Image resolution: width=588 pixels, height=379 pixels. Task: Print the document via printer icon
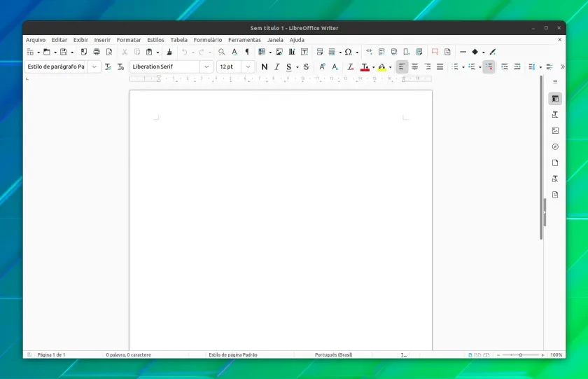tap(97, 52)
